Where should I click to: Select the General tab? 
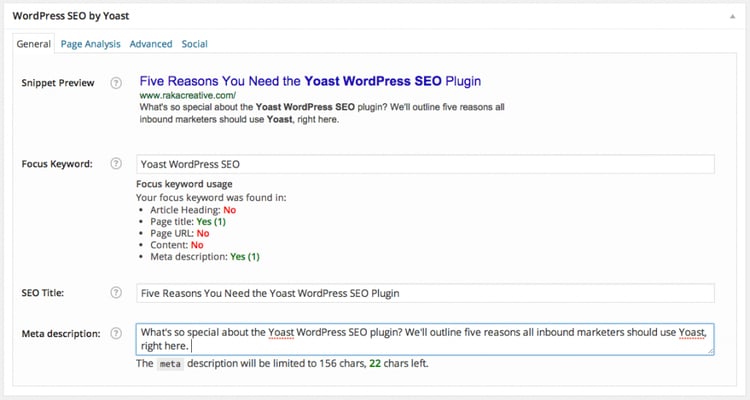(33, 44)
